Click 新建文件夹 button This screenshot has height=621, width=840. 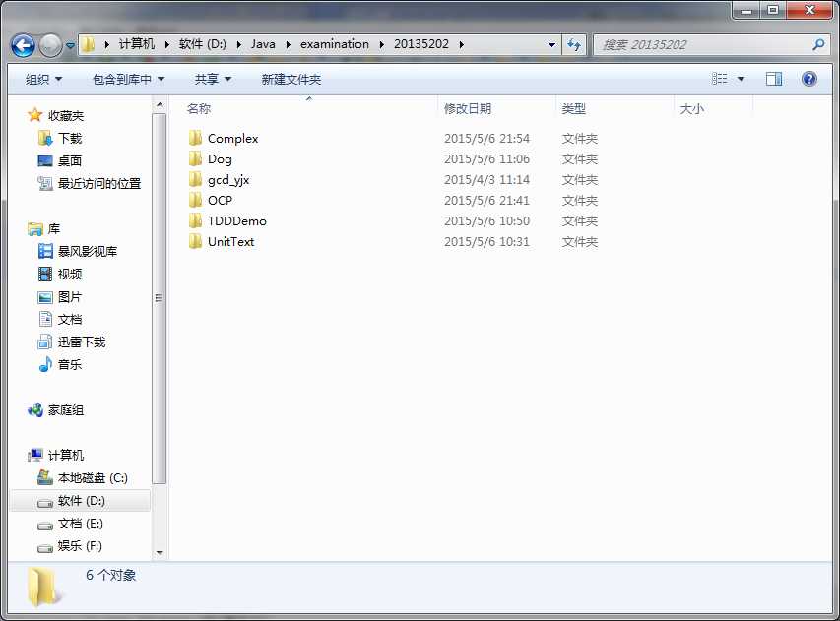[x=291, y=80]
